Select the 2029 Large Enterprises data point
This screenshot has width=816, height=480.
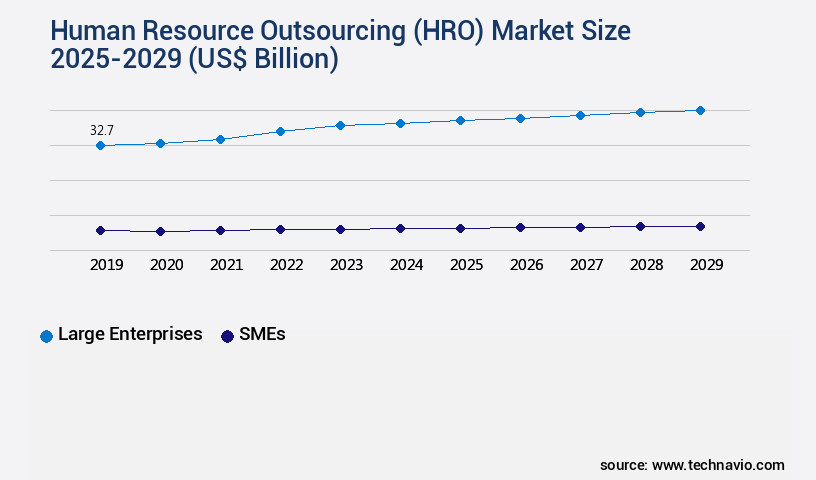tap(700, 110)
